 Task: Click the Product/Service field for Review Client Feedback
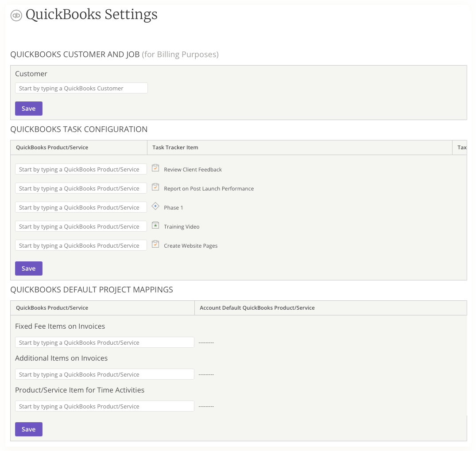pos(81,169)
